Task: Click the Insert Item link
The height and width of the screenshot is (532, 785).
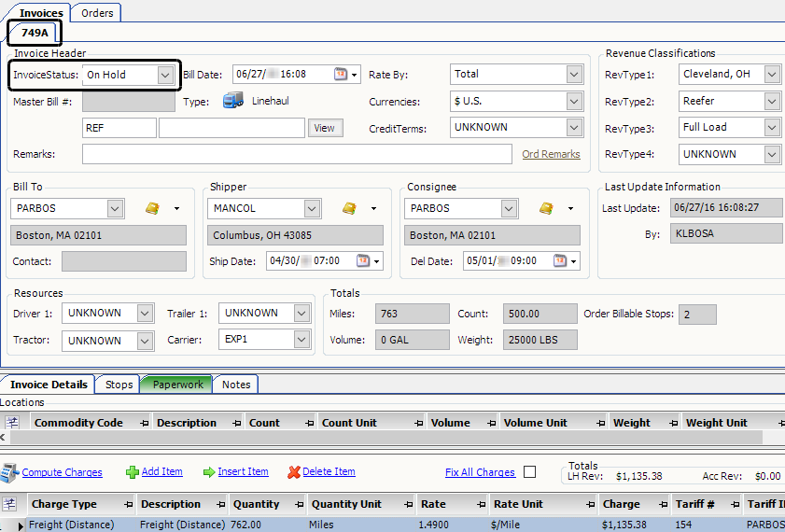Action: [243, 471]
